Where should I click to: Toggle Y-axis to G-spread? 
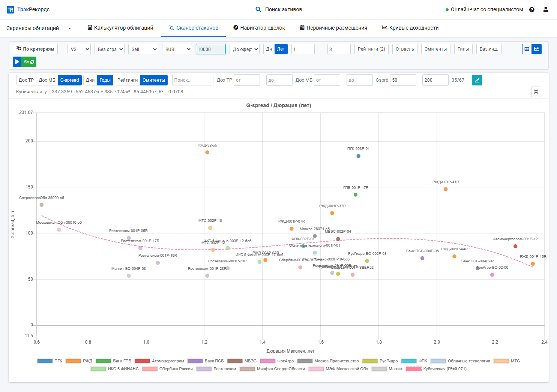[70, 80]
